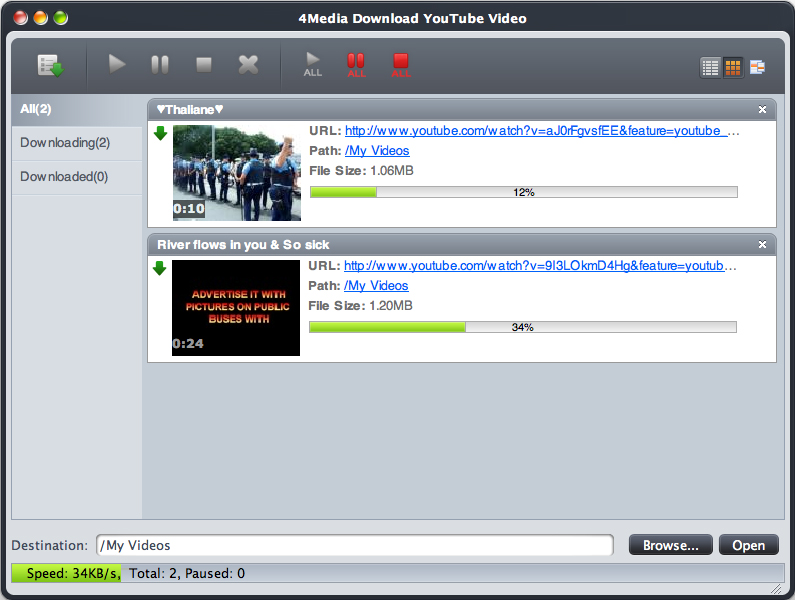Viewport: 795px width, 600px height.
Task: Click the Thaliane video thumbnail
Action: (x=237, y=172)
